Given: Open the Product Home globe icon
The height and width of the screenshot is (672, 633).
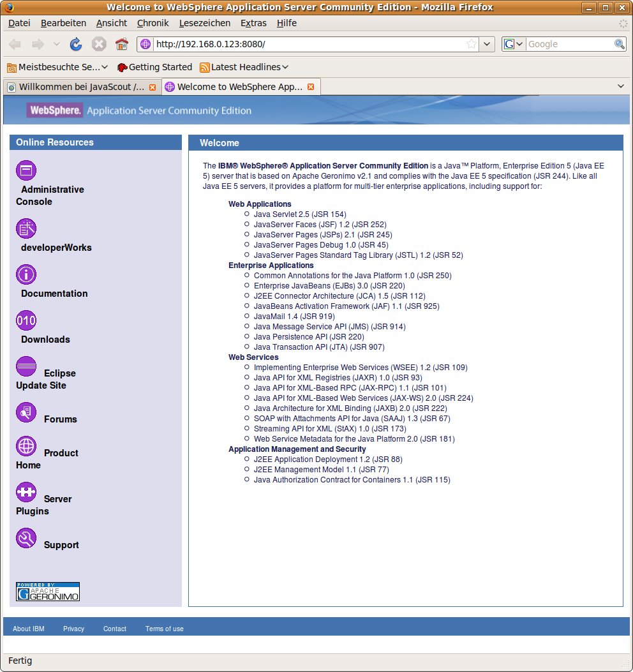Looking at the screenshot, I should tap(26, 447).
